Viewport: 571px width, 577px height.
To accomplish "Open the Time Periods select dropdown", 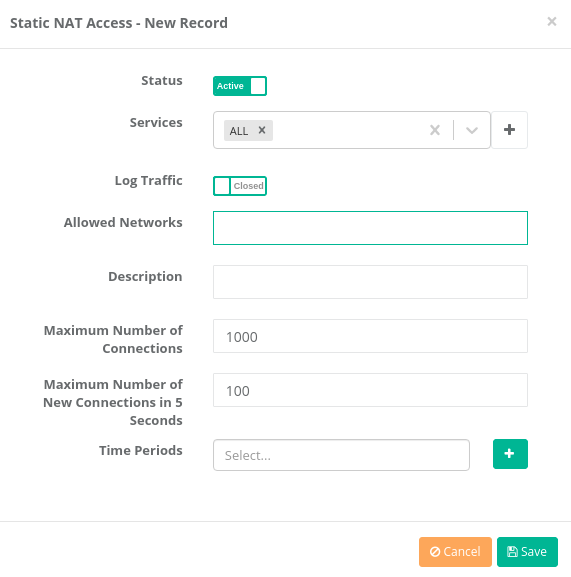I will point(341,455).
